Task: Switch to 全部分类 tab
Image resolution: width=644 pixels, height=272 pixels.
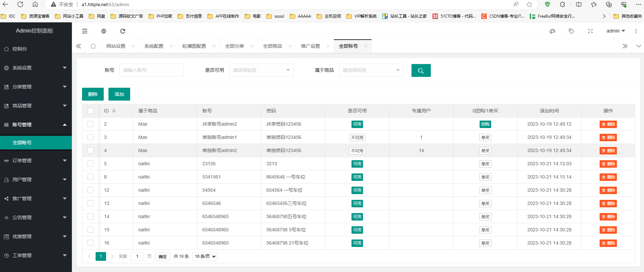Action: (x=235, y=46)
